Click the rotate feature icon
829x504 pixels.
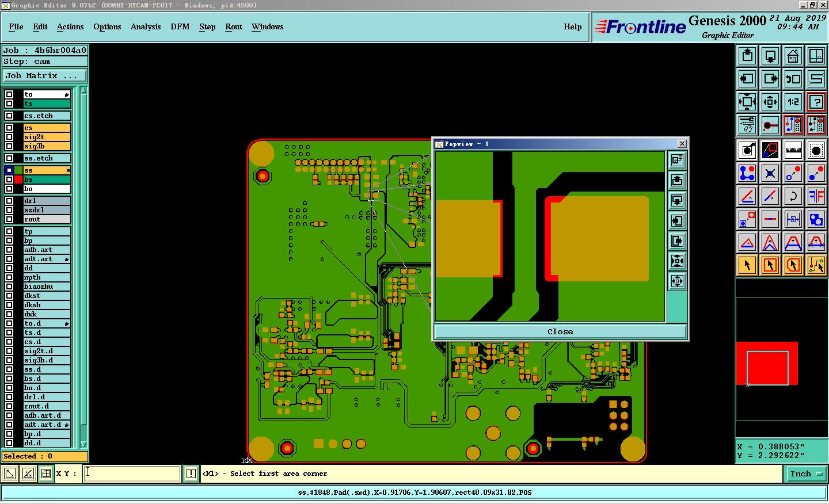pyautogui.click(x=793, y=196)
